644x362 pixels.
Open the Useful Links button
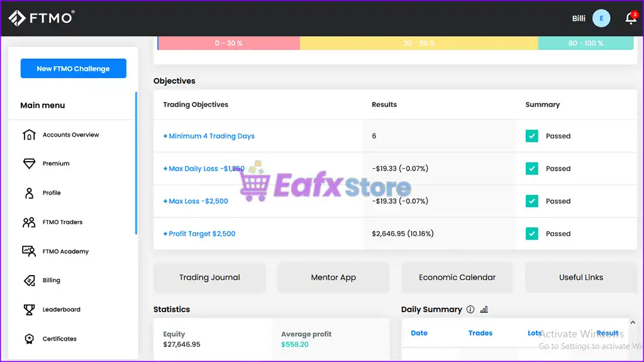point(580,277)
